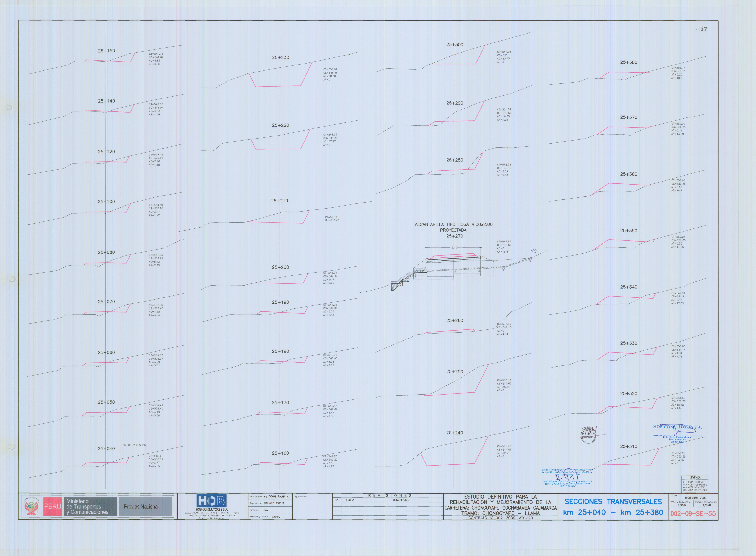The width and height of the screenshot is (756, 556).
Task: Select the section label 25+240
Action: pyautogui.click(x=455, y=433)
